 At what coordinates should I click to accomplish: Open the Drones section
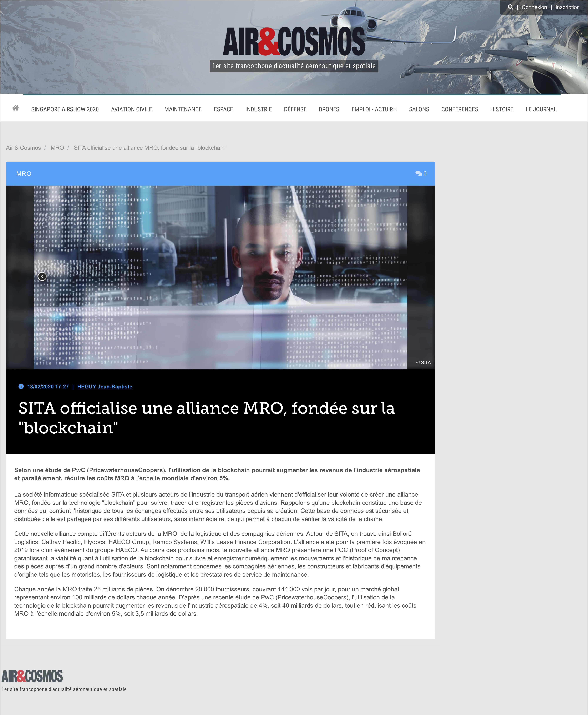coord(329,109)
